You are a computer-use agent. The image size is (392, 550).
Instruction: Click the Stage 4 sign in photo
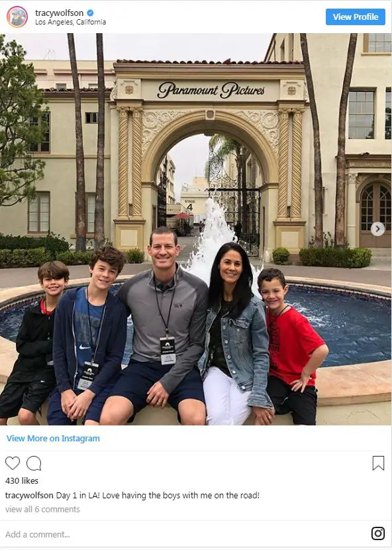189,205
